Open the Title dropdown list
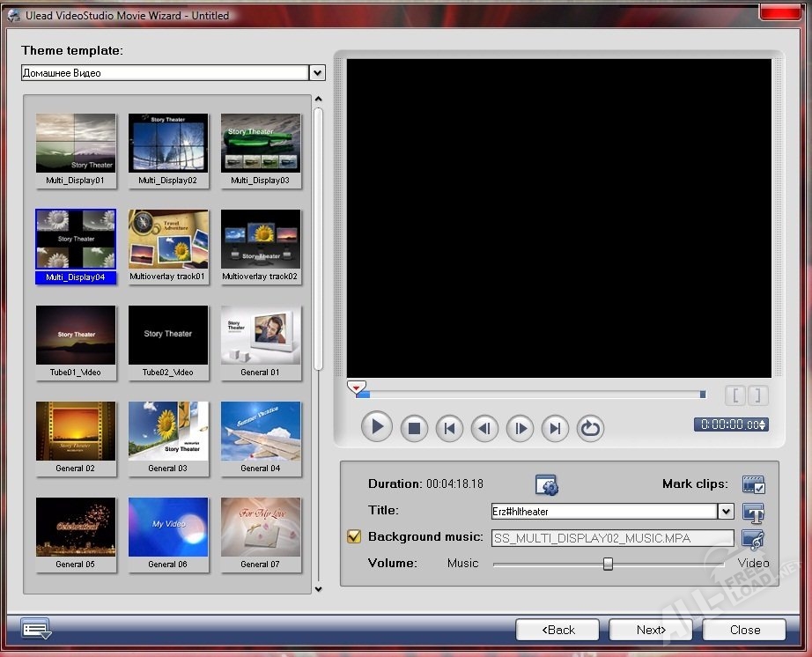This screenshot has height=657, width=812. click(726, 511)
